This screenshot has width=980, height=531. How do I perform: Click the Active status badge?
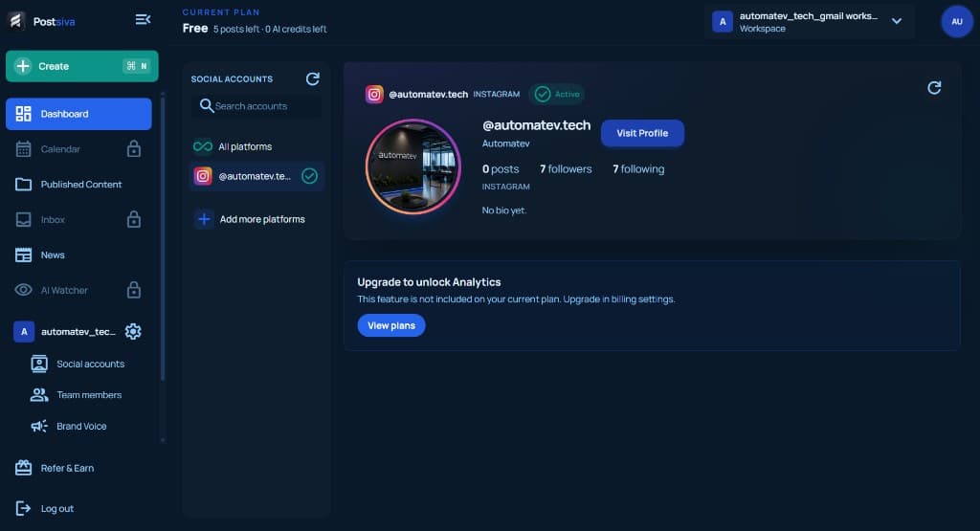(x=557, y=95)
